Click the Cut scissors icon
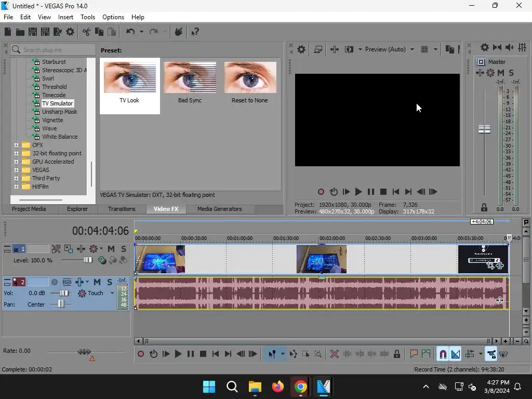The height and width of the screenshot is (399, 532). pos(87,32)
